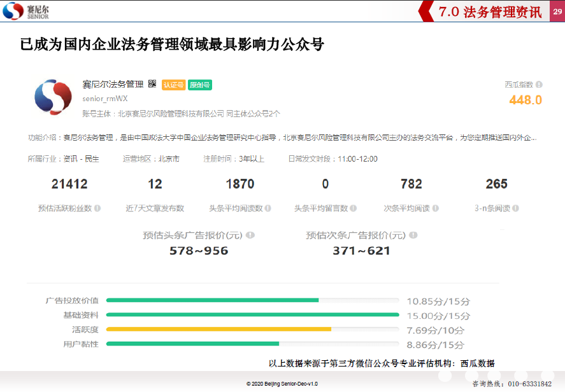Click info icon beside 预估头条广告报价
This screenshot has width=565, height=392.
click(x=250, y=235)
